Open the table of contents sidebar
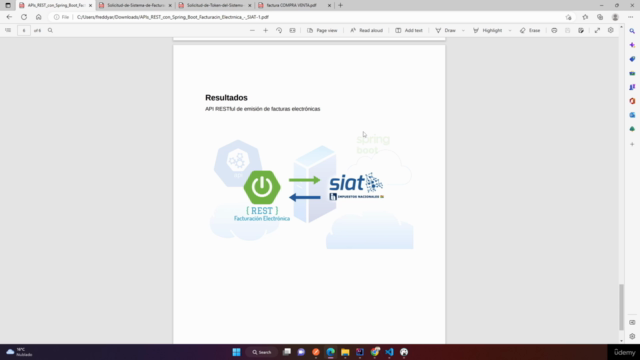This screenshot has height=360, width=640. [8, 30]
